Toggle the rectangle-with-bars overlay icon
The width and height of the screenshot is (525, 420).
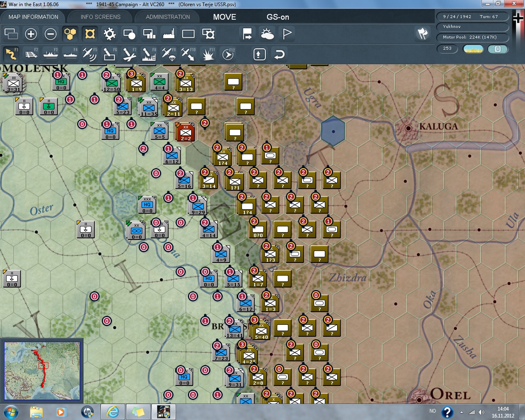[149, 34]
